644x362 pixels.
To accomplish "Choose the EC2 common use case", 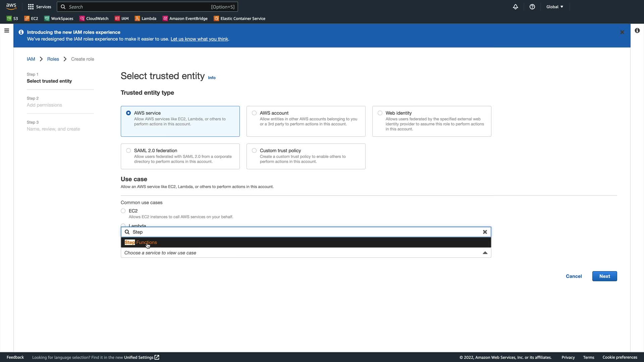I will tap(123, 211).
